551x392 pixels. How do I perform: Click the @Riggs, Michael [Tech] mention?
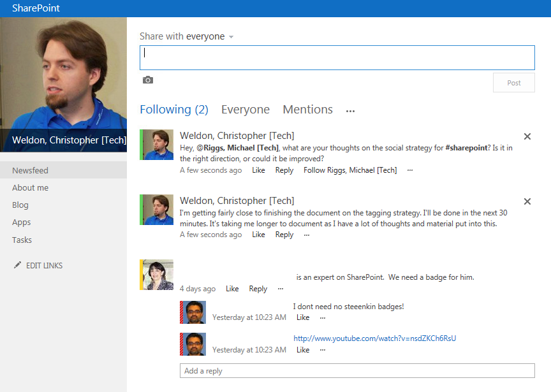[237, 148]
